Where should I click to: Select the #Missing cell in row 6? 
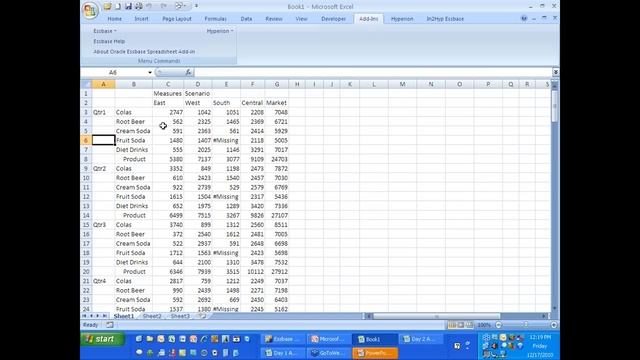226,140
